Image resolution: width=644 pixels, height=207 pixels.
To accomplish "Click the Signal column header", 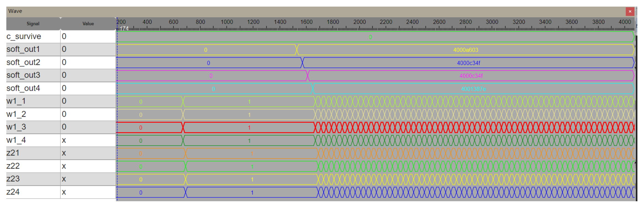I will pos(33,24).
